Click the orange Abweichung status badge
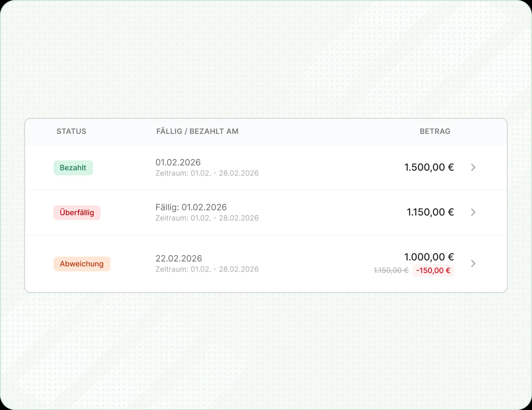This screenshot has width=532, height=410. (x=82, y=264)
